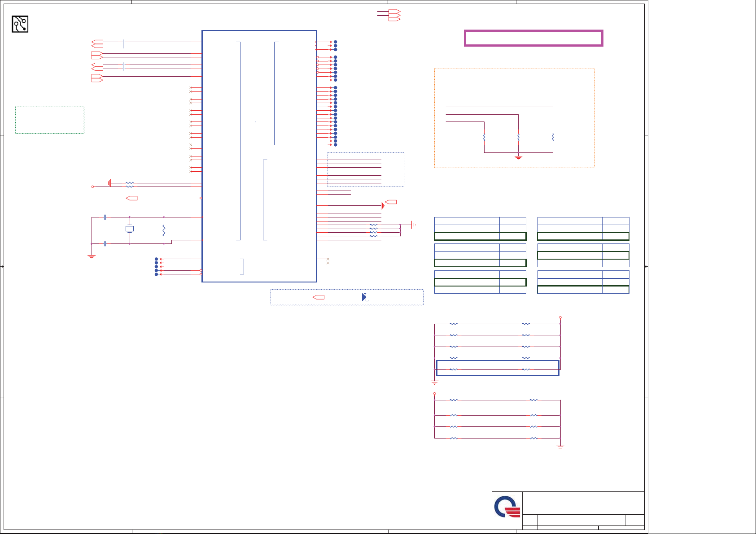
Task: Select the triple port connector at top
Action: click(x=394, y=15)
